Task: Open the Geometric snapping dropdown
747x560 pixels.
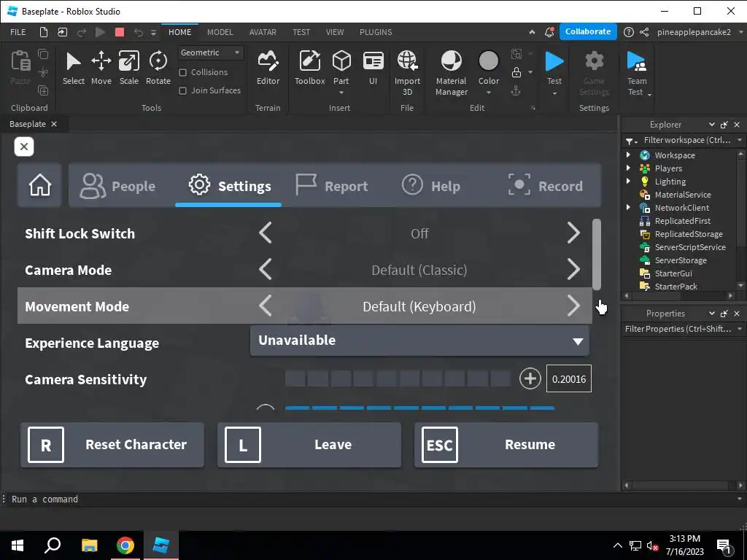Action: click(211, 52)
